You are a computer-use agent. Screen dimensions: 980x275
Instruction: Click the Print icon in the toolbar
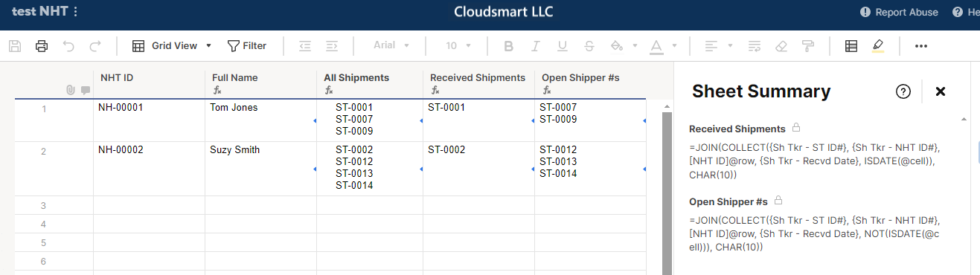point(42,46)
